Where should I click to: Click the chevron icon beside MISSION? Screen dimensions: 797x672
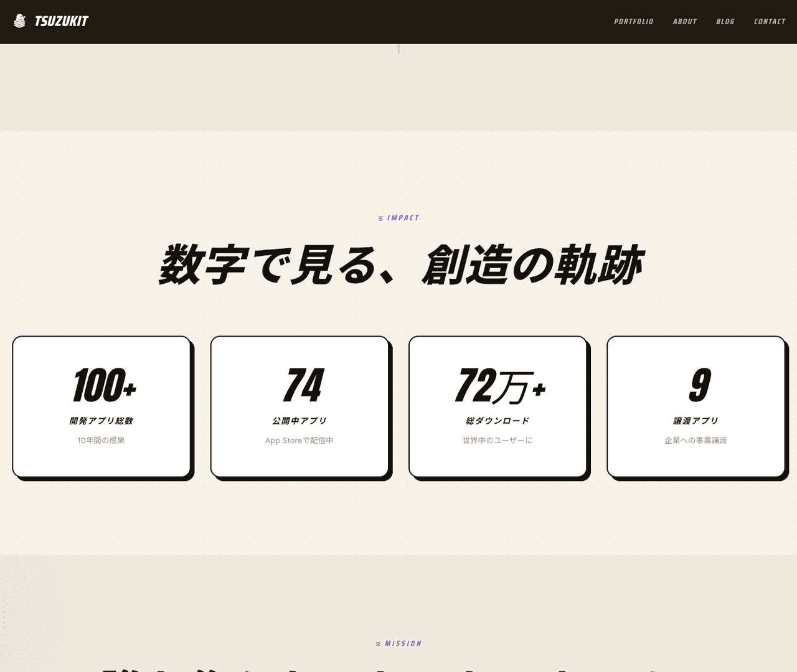pos(378,644)
